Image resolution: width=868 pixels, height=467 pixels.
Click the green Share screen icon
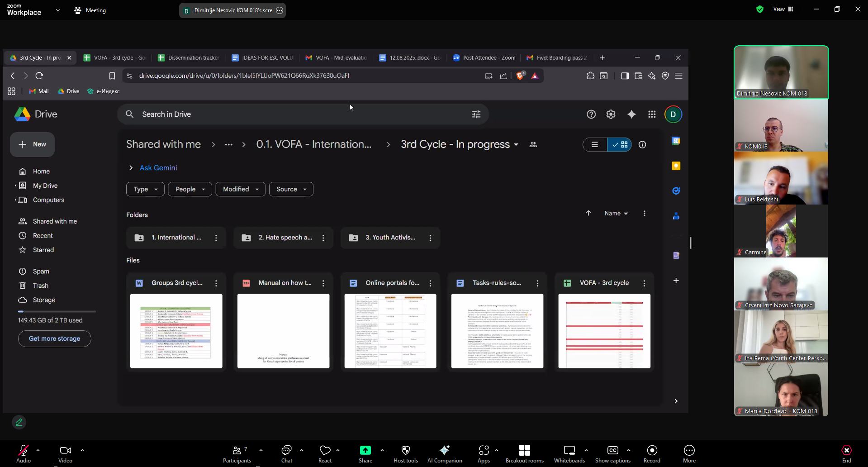click(x=365, y=450)
